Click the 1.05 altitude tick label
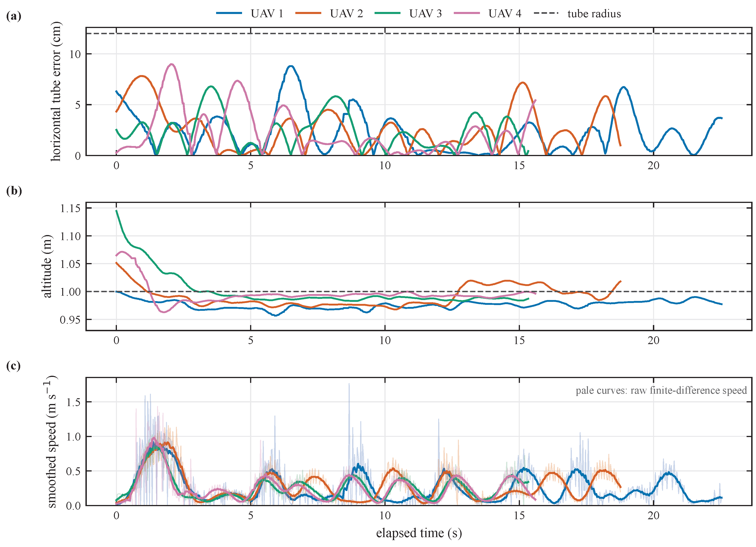The height and width of the screenshot is (547, 756). 70,264
